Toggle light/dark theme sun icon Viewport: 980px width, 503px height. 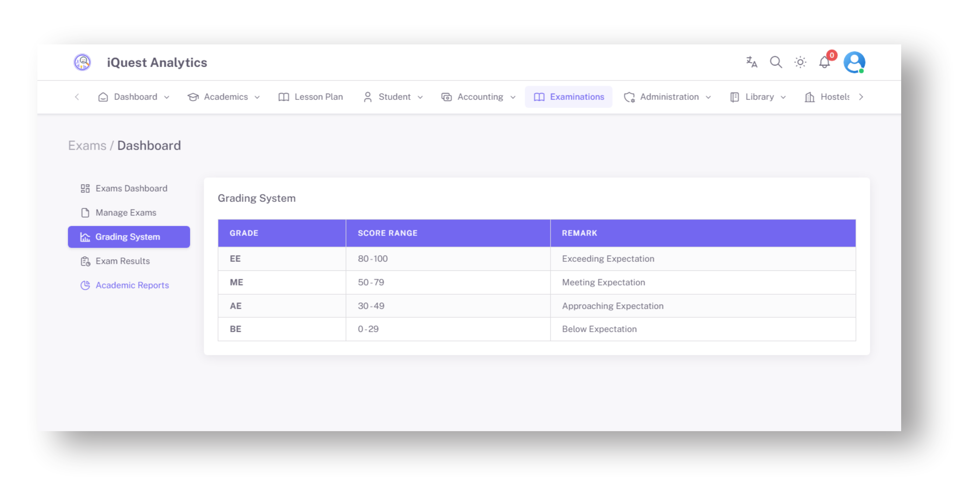pyautogui.click(x=800, y=62)
